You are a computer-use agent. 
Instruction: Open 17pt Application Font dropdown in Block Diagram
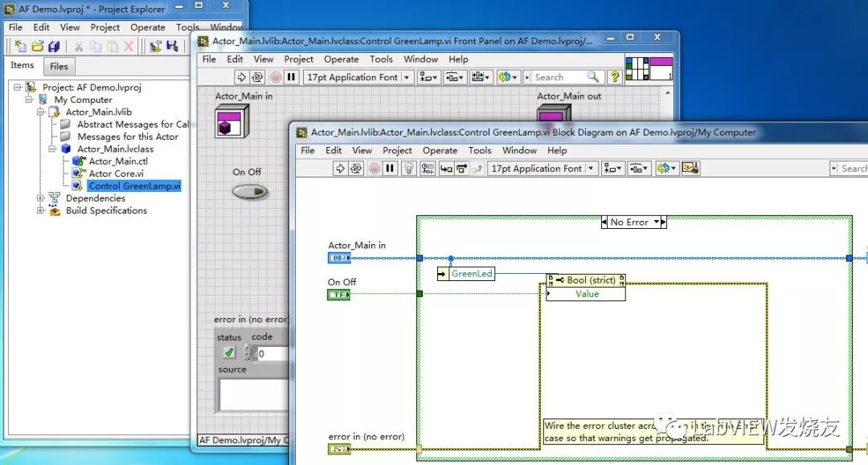pyautogui.click(x=591, y=168)
